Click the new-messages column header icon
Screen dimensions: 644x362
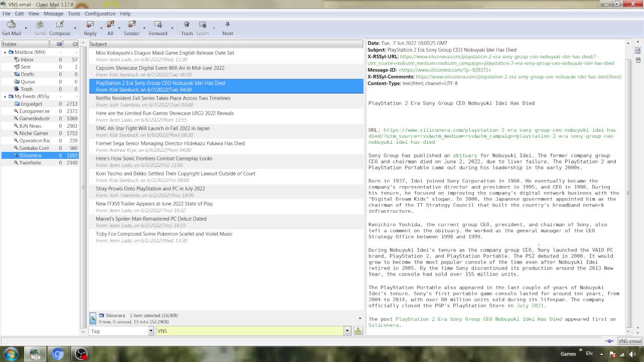coord(59,44)
